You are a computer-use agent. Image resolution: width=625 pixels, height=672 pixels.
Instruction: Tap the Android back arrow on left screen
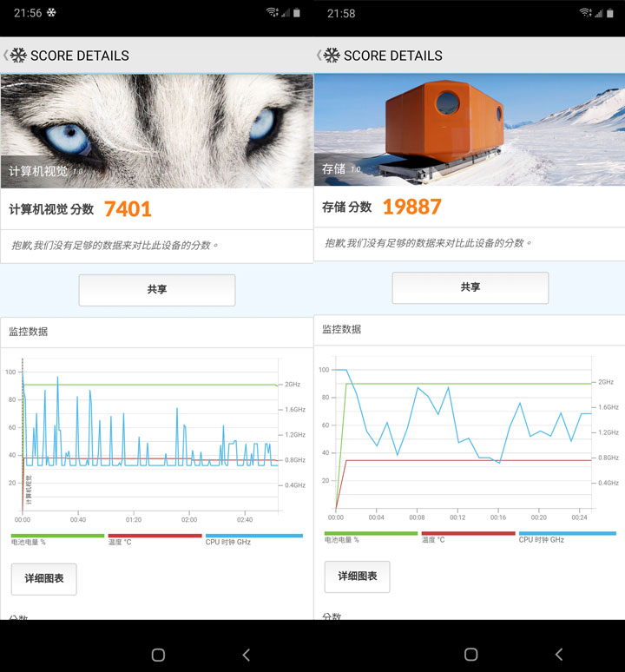[246, 654]
